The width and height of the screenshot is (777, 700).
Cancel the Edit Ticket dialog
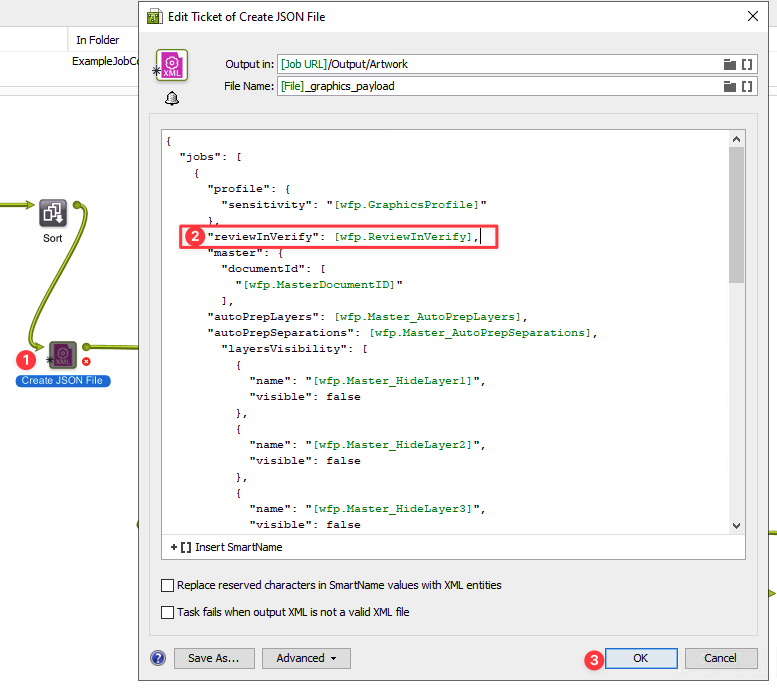(x=720, y=658)
